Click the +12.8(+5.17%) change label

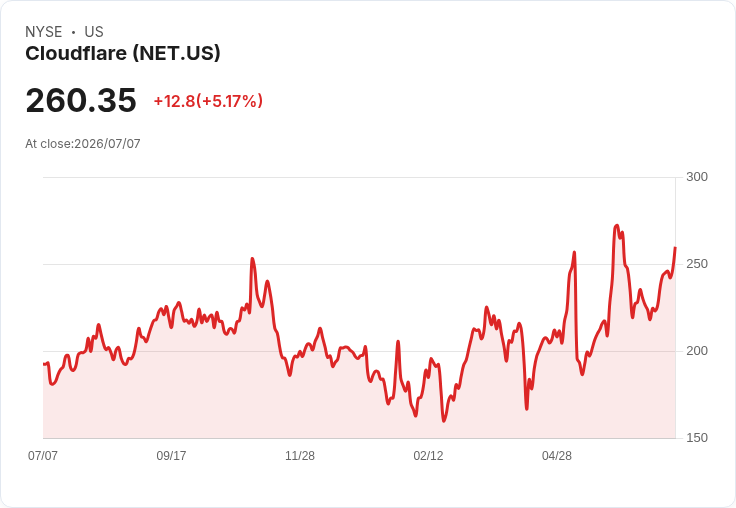[208, 101]
